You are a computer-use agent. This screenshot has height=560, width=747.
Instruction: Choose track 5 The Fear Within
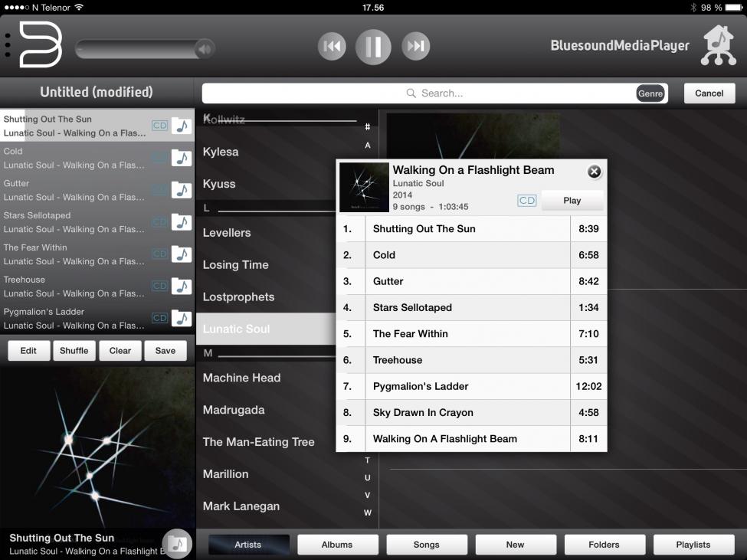471,334
